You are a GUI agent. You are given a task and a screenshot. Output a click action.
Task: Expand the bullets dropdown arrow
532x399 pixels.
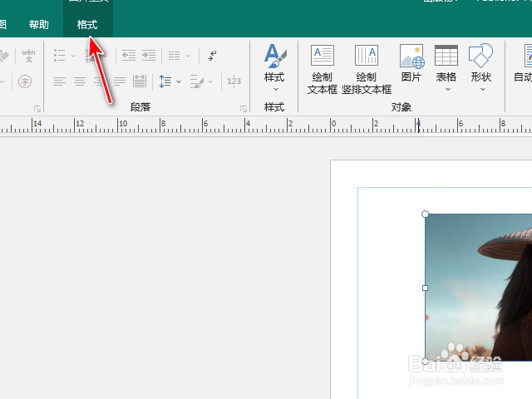(x=73, y=56)
